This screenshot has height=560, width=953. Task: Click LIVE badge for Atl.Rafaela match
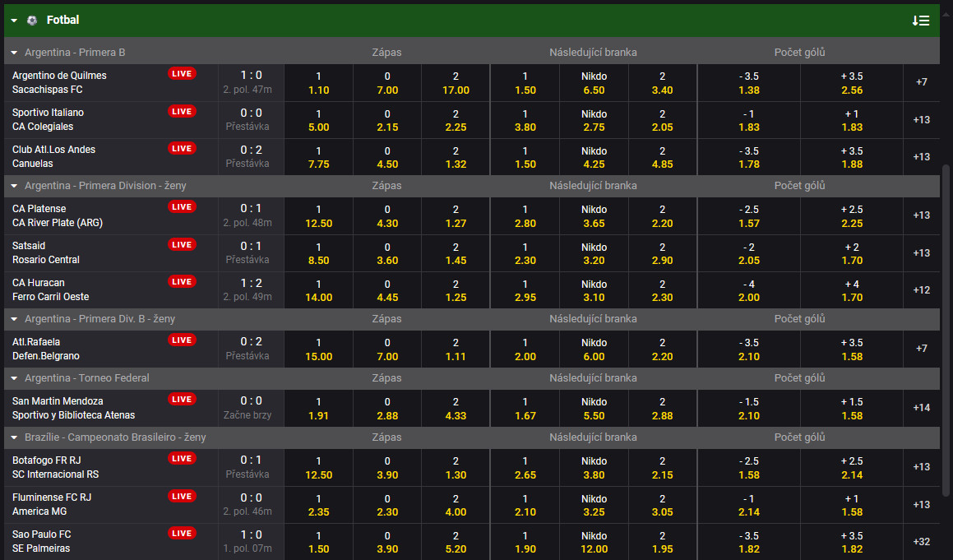[182, 340]
